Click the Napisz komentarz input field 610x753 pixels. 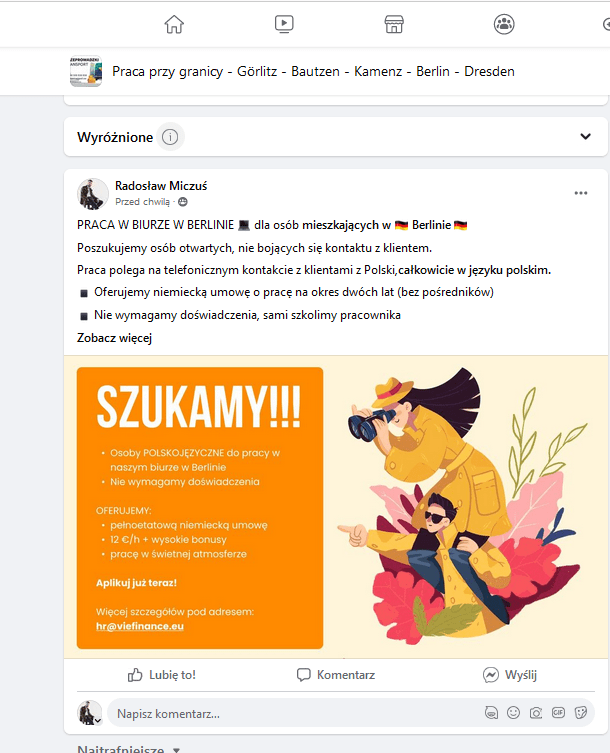point(293,713)
